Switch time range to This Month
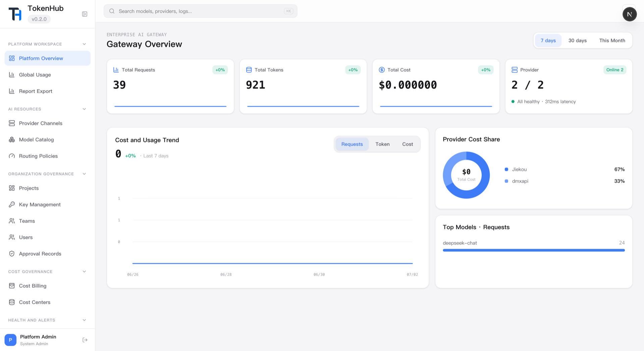The width and height of the screenshot is (644, 351). coord(612,41)
